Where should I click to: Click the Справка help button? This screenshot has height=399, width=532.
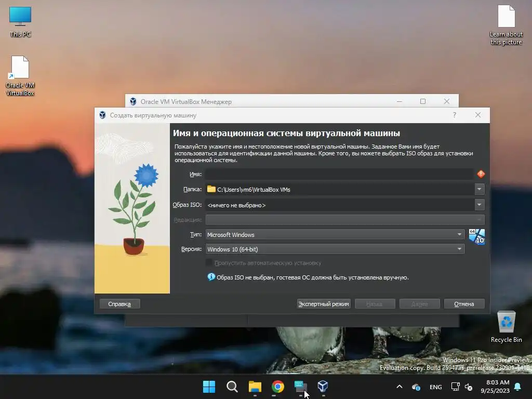119,303
